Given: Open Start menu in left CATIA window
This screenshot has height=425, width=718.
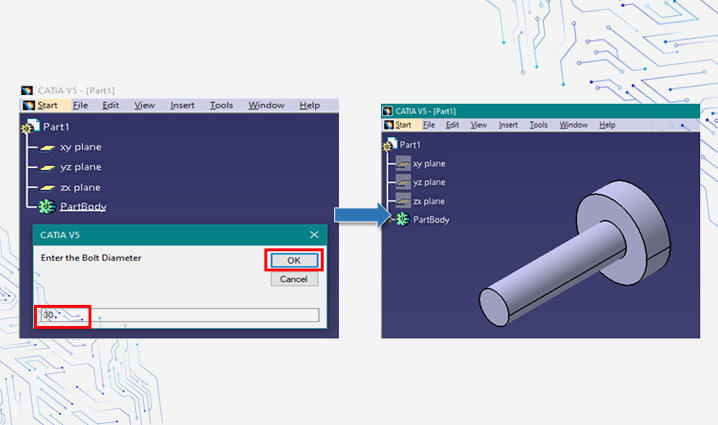Looking at the screenshot, I should coord(47,105).
